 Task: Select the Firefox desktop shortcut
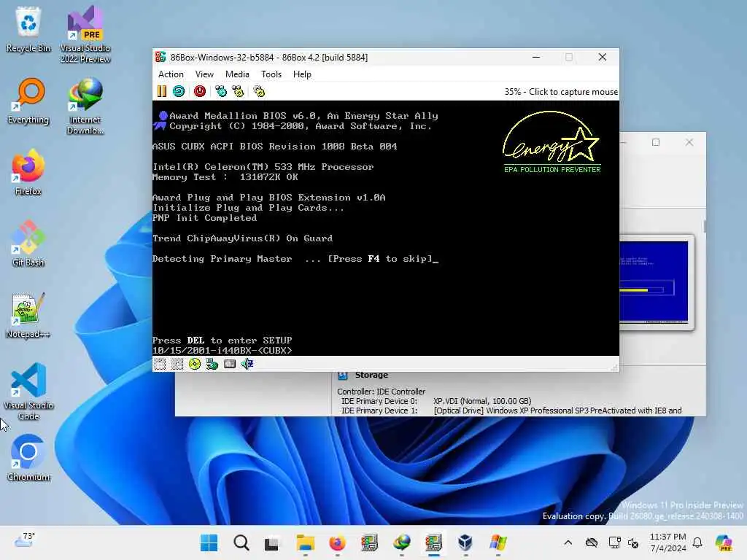[28, 172]
